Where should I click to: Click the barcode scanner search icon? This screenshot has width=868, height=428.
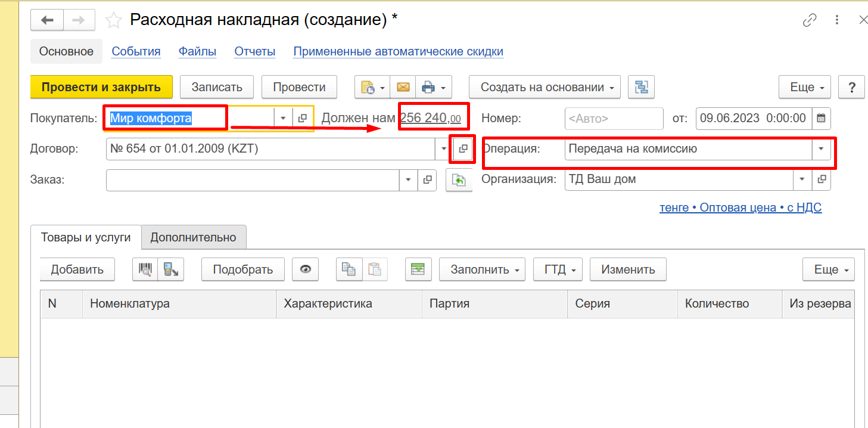click(145, 269)
